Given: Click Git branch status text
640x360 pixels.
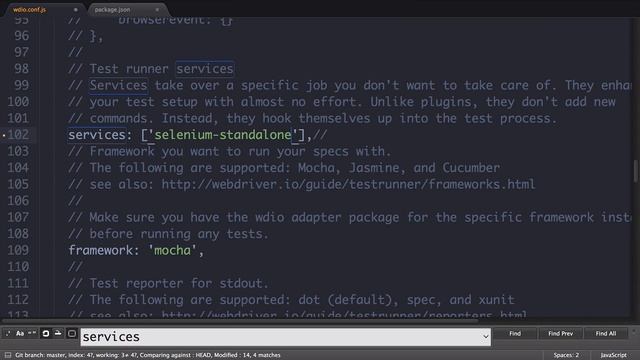Looking at the screenshot, I should click(148, 355).
